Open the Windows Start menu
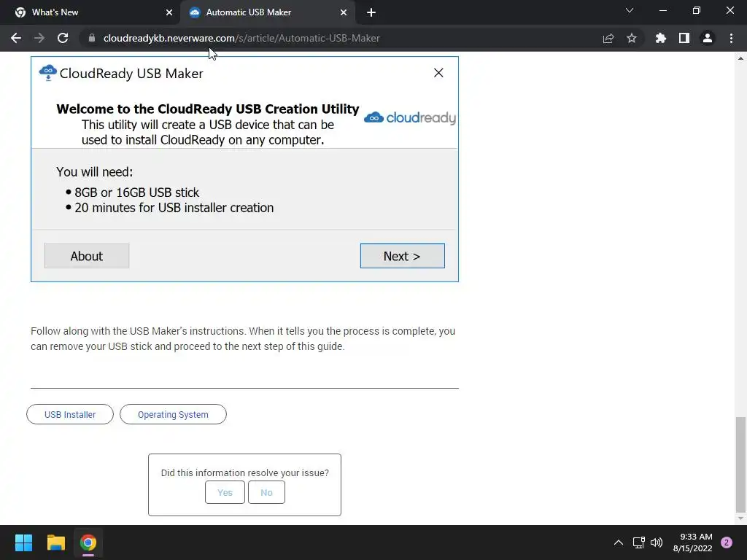747x560 pixels. click(23, 542)
